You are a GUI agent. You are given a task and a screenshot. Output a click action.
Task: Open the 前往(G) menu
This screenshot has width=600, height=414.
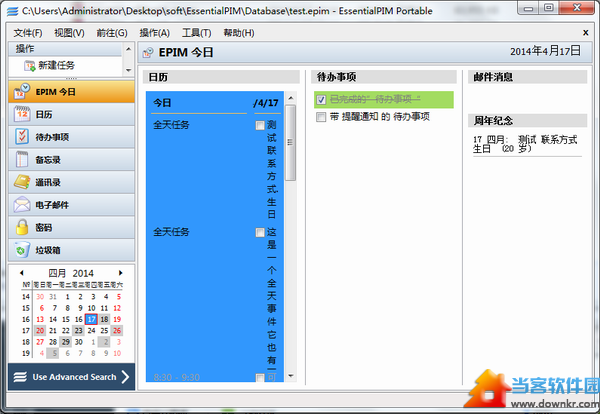[x=112, y=33]
